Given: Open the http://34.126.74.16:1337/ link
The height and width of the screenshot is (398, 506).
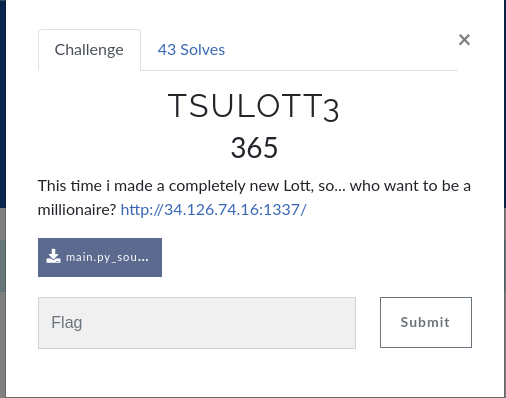Looking at the screenshot, I should pos(213,210).
